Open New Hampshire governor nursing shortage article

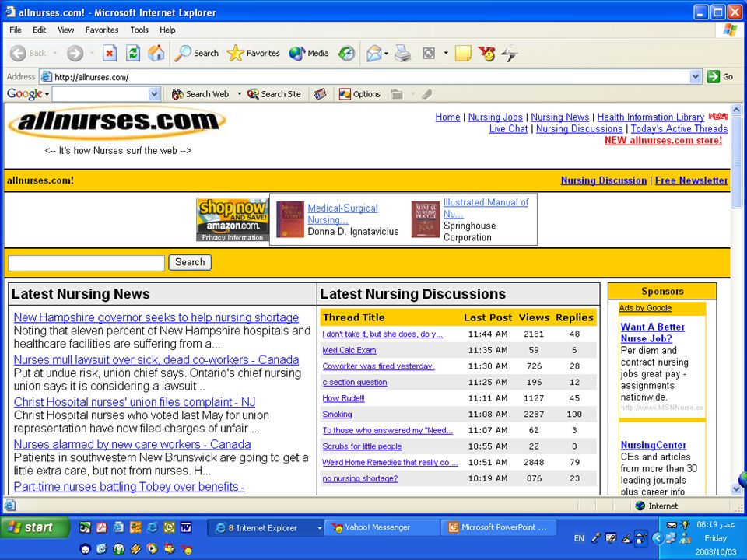point(156,317)
